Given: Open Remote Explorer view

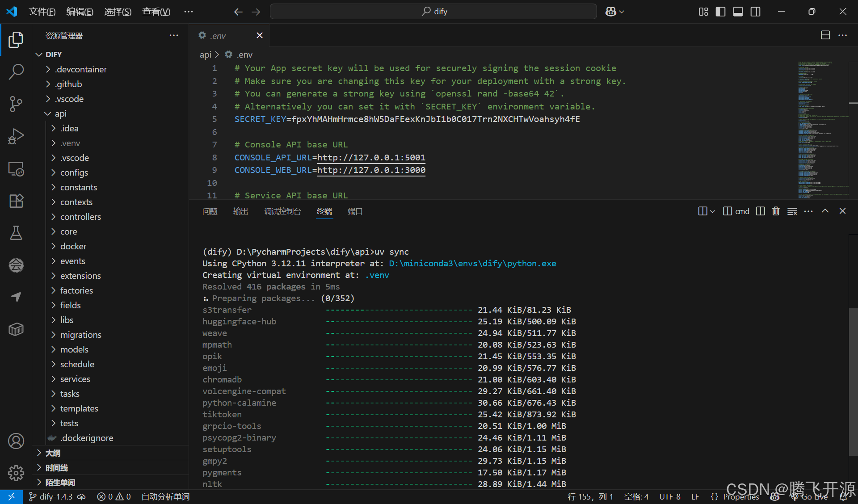Looking at the screenshot, I should [x=16, y=169].
